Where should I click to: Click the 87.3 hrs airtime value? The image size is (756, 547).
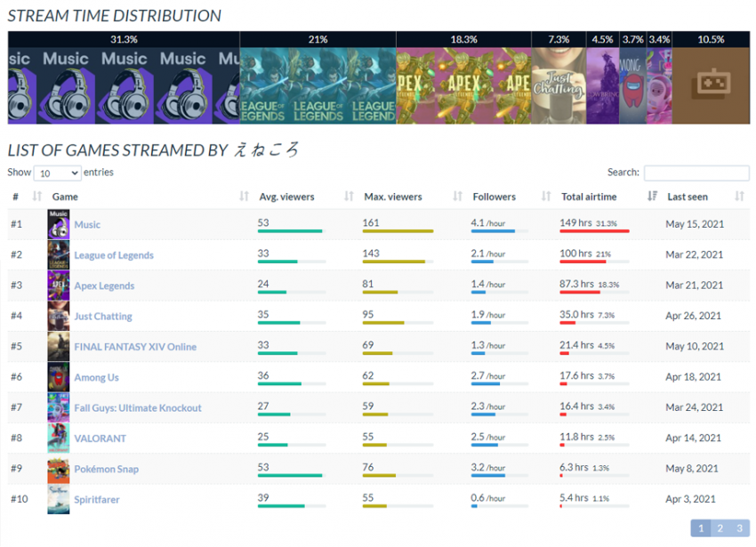tap(576, 284)
